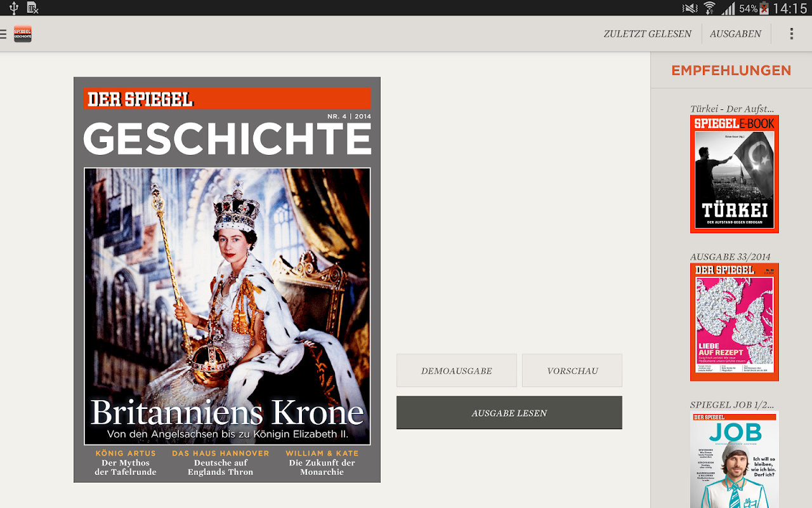Switch to Zuletzt Gelesen tab
This screenshot has height=508, width=812.
[647, 34]
